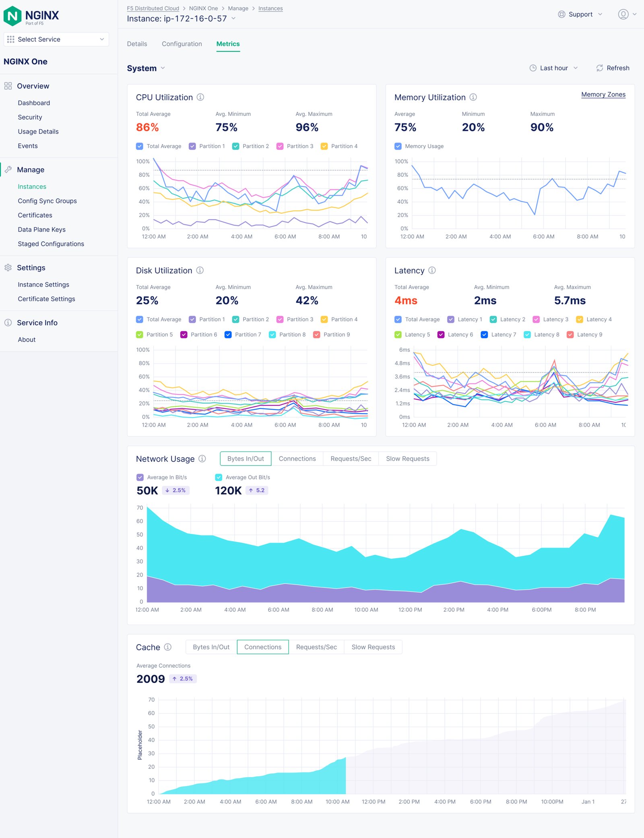Expand the Last hour time range dropdown

554,68
